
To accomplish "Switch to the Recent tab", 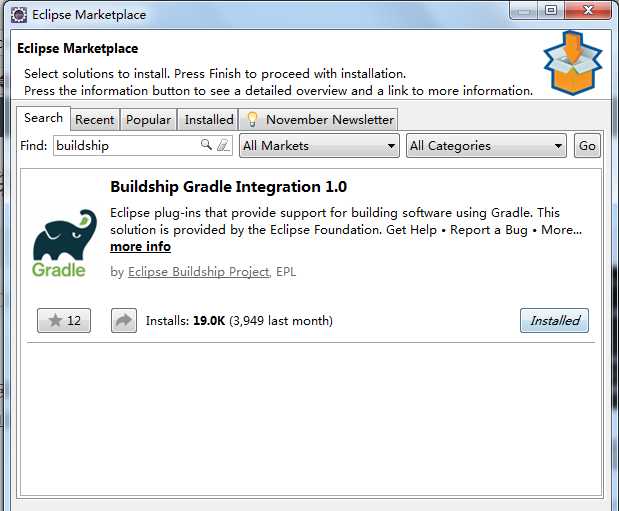I will (94, 120).
